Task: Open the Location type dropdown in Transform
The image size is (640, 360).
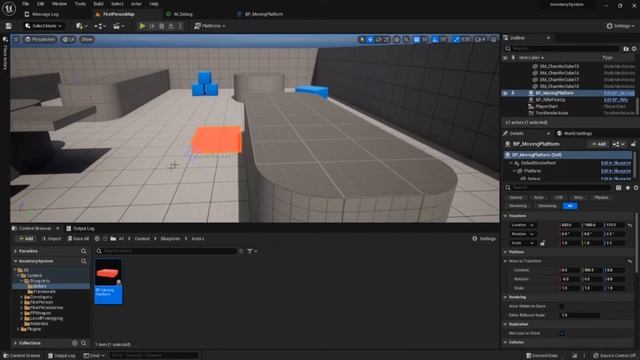Action: (x=523, y=225)
